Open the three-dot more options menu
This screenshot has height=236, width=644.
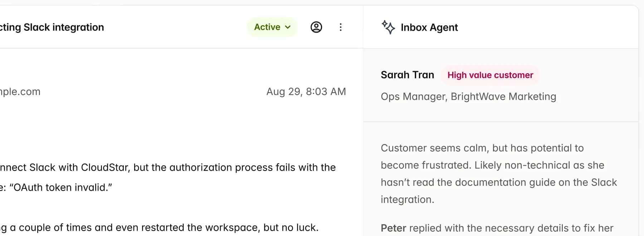(x=341, y=27)
